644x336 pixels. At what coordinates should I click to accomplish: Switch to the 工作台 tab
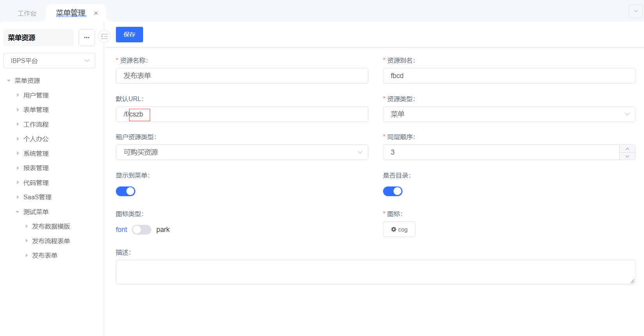[x=27, y=14]
